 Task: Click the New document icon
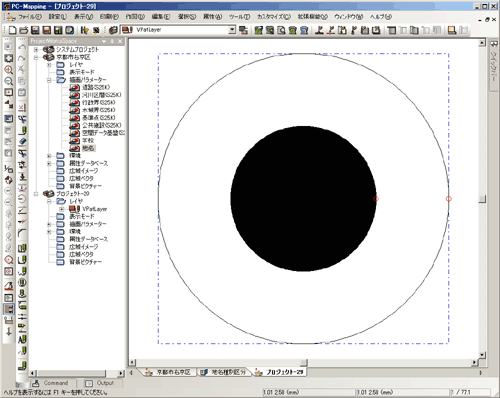coord(13,30)
